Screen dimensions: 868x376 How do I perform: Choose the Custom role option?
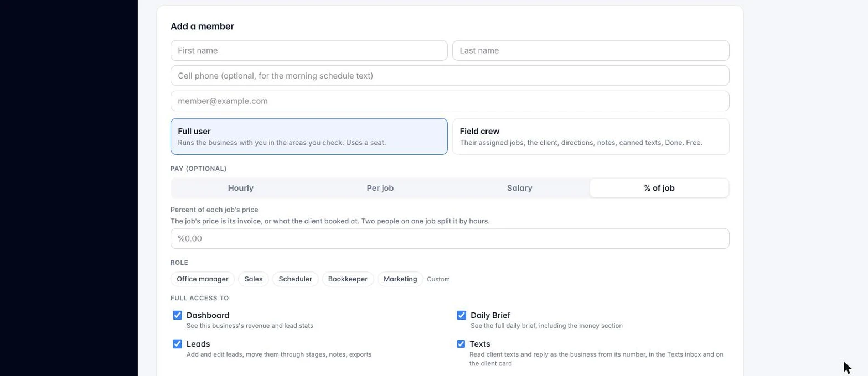click(x=438, y=280)
